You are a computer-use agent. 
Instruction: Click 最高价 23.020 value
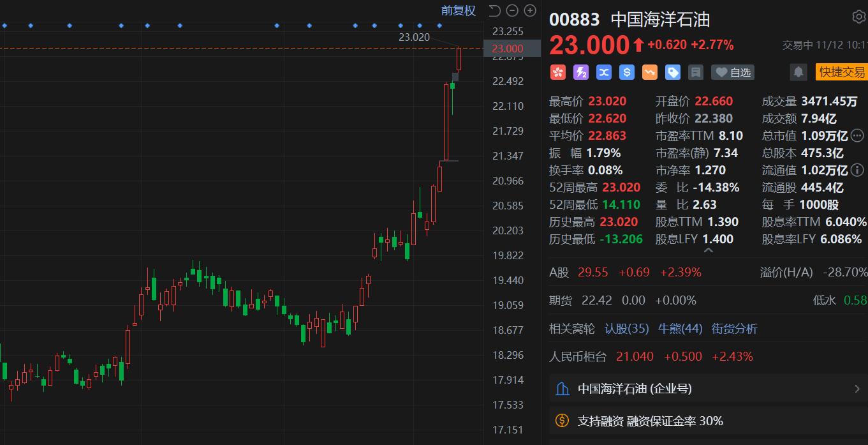[x=607, y=101]
